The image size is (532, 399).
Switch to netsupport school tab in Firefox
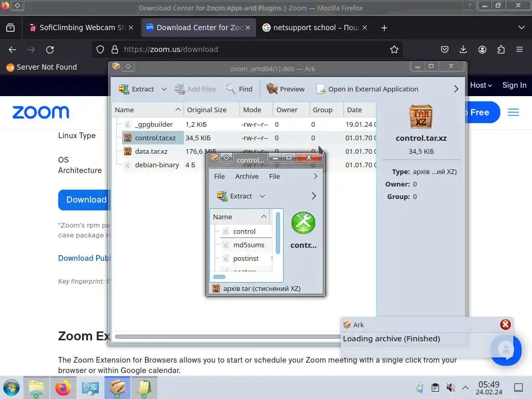coord(315,28)
